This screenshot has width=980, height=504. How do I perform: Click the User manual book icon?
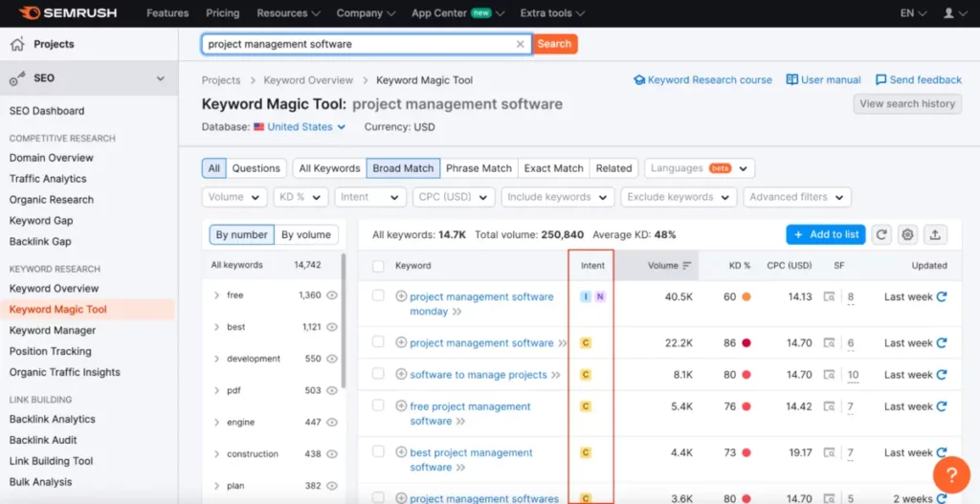791,80
